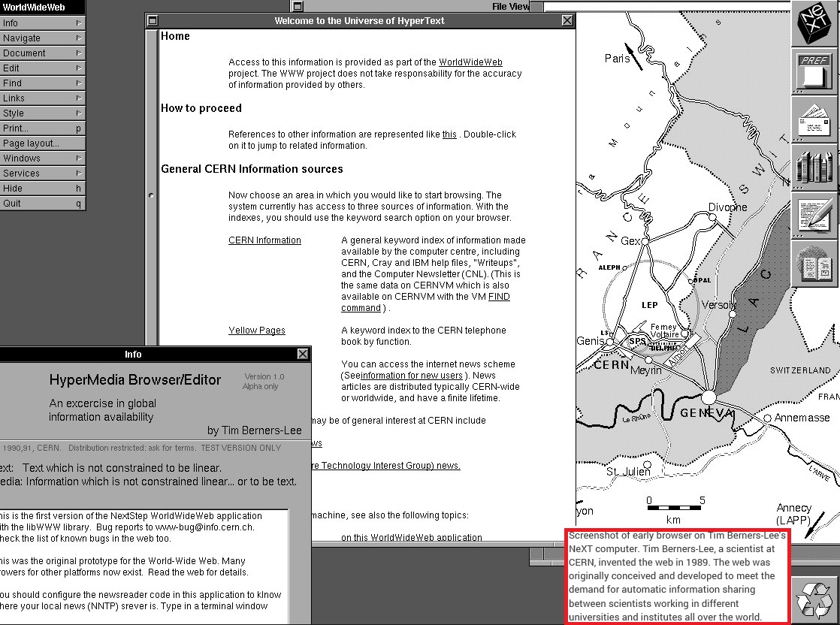Follow the WorldWideWeb project link
This screenshot has height=625, width=840.
point(470,62)
